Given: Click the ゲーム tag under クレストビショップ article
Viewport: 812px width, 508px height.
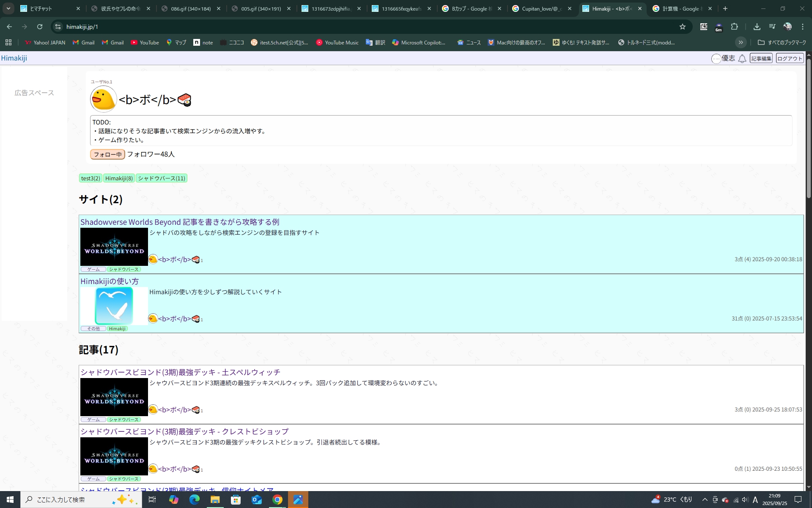Looking at the screenshot, I should click(93, 479).
